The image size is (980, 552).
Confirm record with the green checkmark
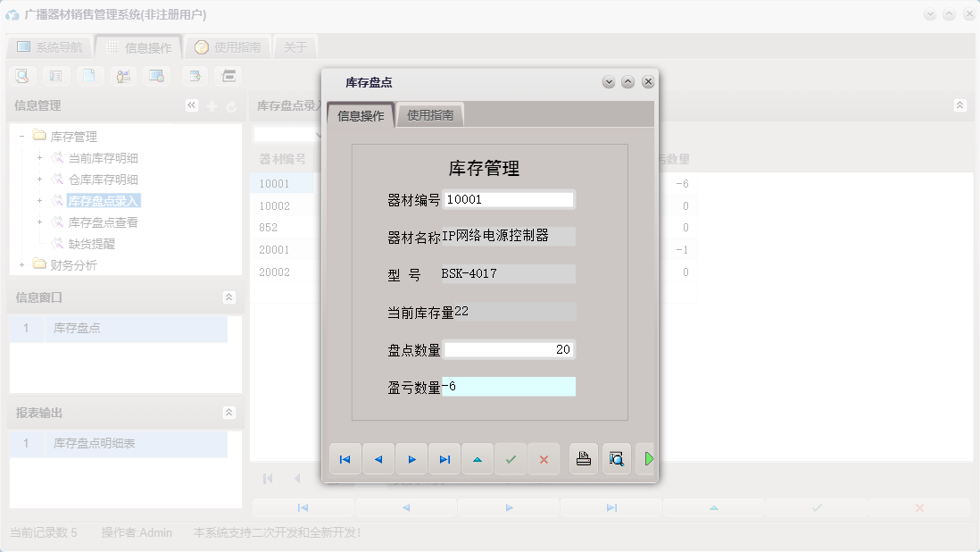click(511, 459)
